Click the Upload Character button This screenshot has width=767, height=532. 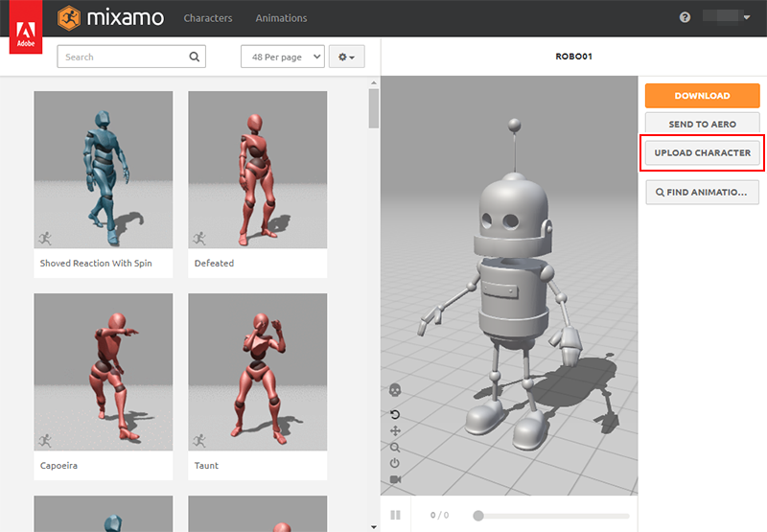pyautogui.click(x=702, y=153)
